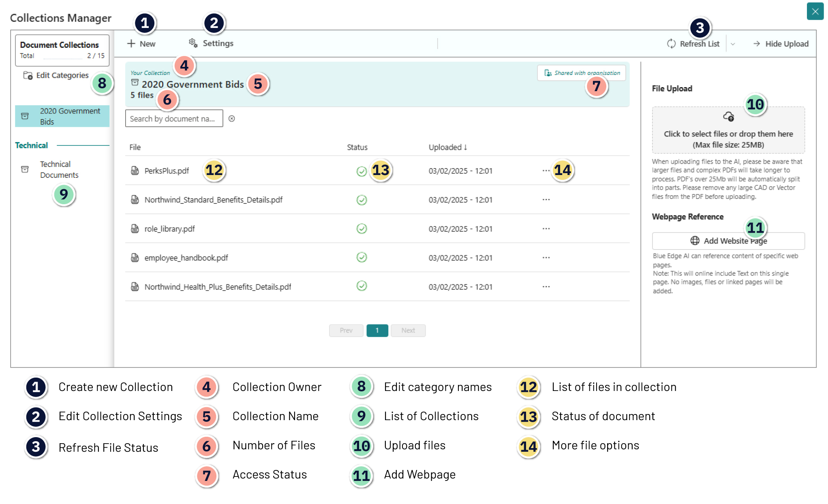Click the Document Collections total card
Screen dimensions: 828x504
pyautogui.click(x=62, y=50)
